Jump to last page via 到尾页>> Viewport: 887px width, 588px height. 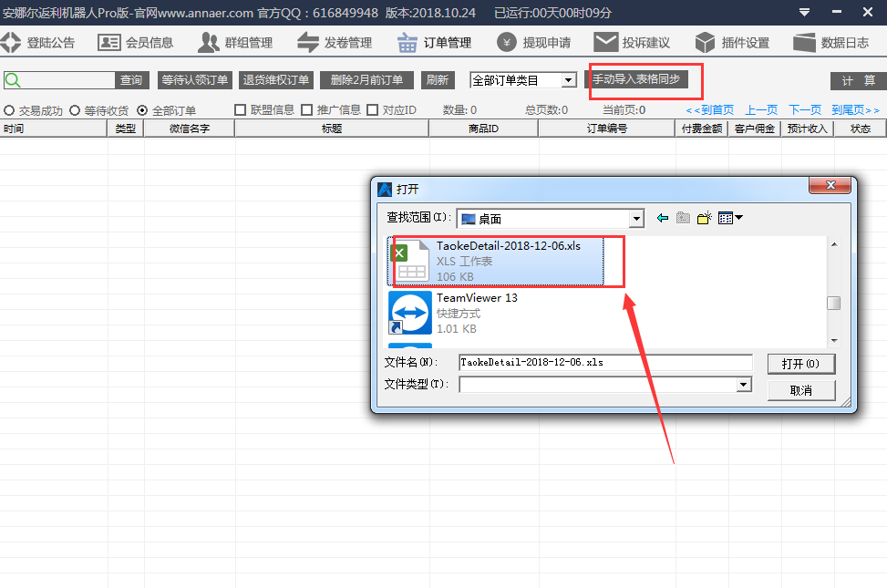coord(855,110)
